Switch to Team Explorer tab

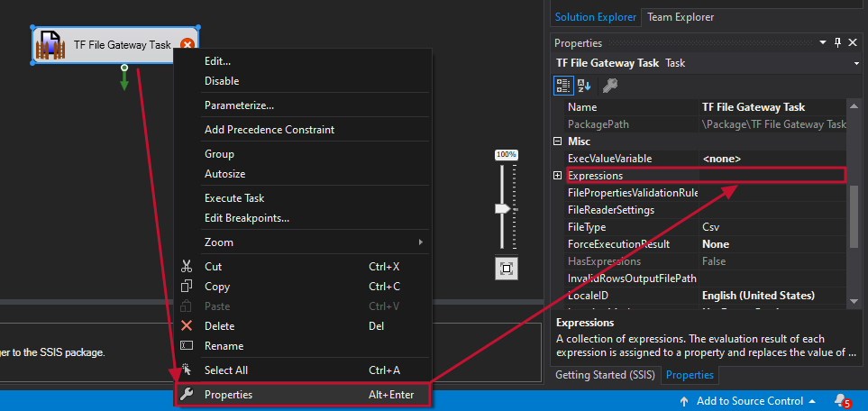point(681,17)
